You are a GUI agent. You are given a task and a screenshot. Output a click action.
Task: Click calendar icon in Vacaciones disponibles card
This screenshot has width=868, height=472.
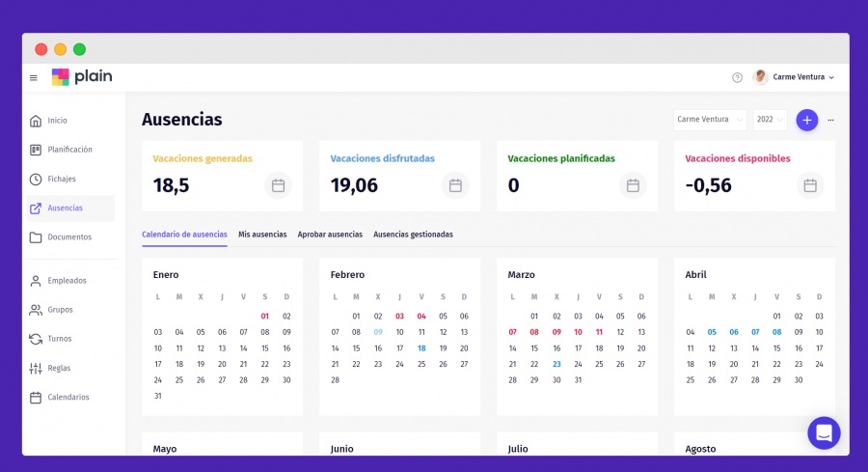(x=810, y=185)
